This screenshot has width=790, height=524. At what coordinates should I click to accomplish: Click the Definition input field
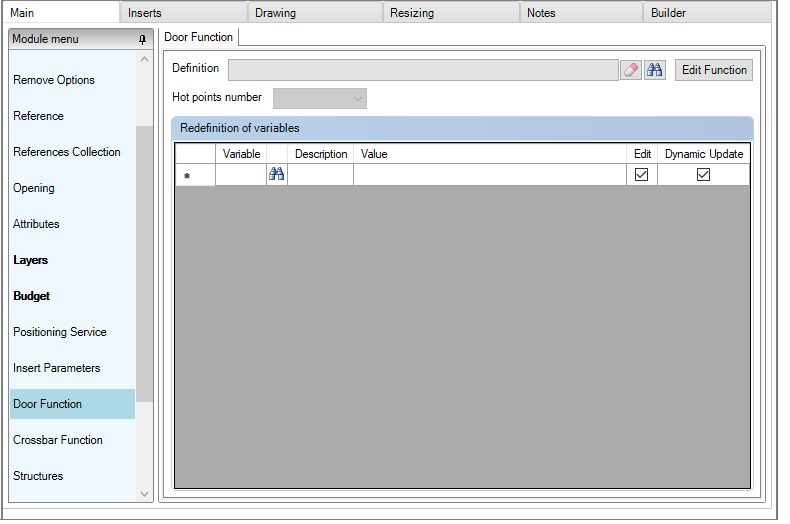pyautogui.click(x=423, y=70)
